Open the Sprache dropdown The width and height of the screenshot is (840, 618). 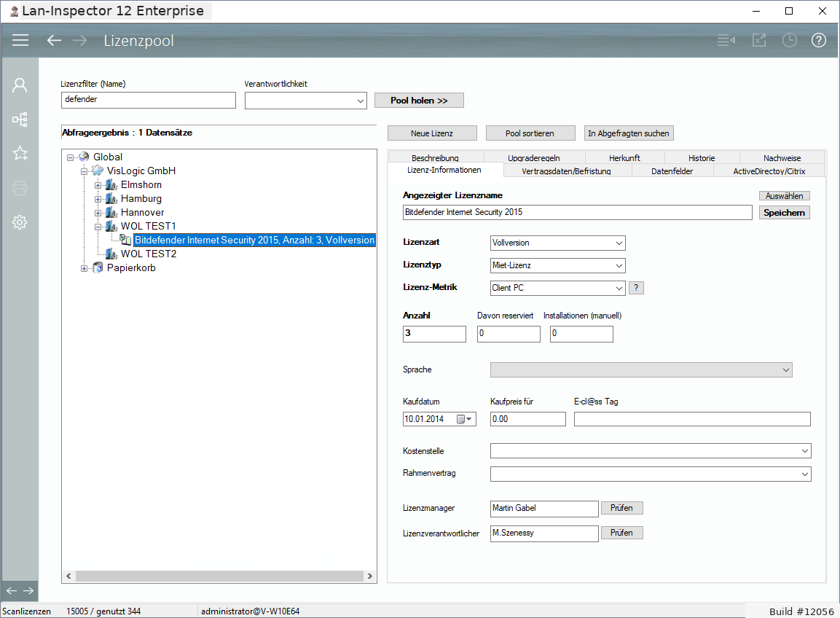[x=786, y=369]
